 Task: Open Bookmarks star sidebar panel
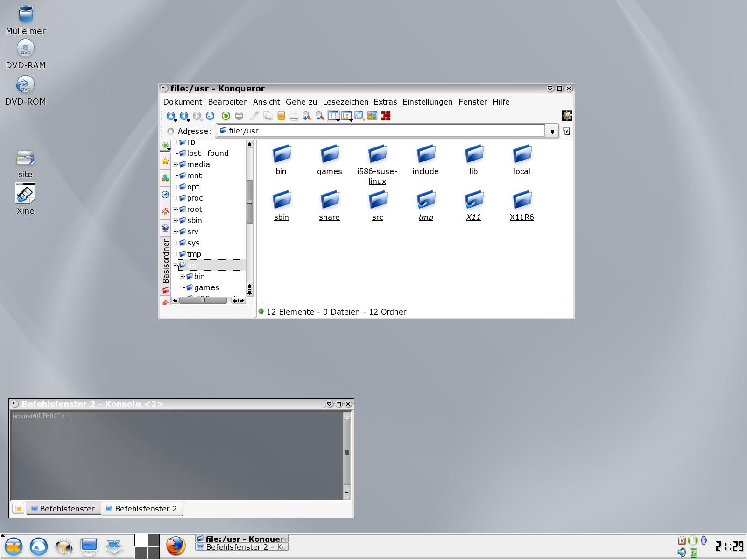[165, 161]
